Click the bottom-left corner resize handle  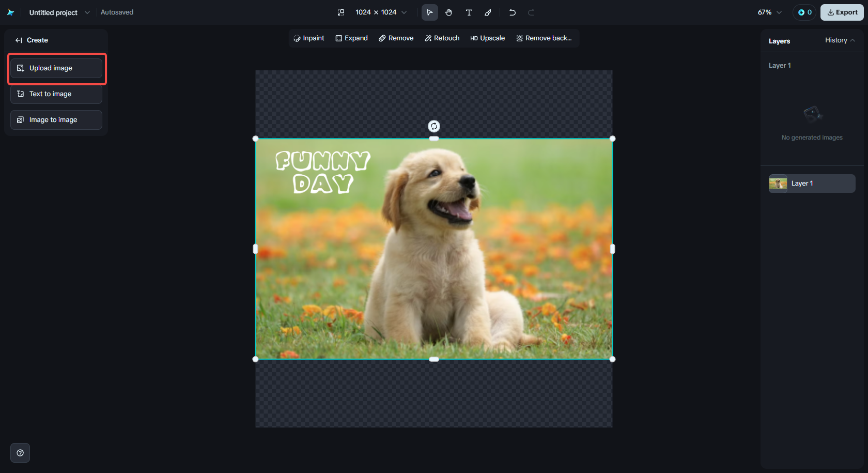pyautogui.click(x=255, y=359)
